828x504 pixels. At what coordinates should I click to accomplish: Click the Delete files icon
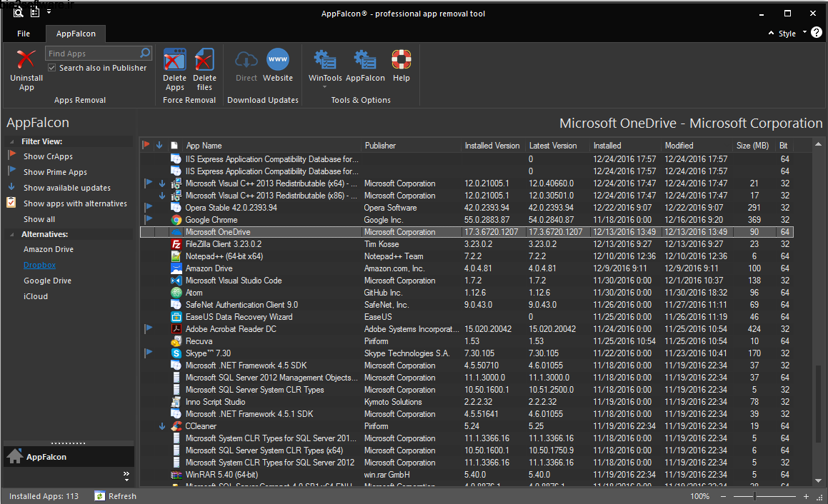tap(204, 60)
